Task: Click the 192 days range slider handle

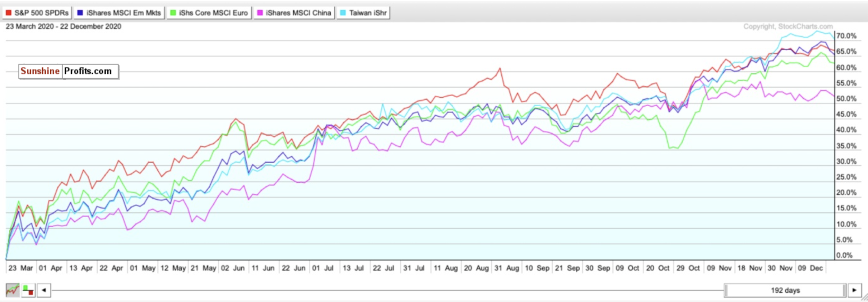Action: pos(785,290)
